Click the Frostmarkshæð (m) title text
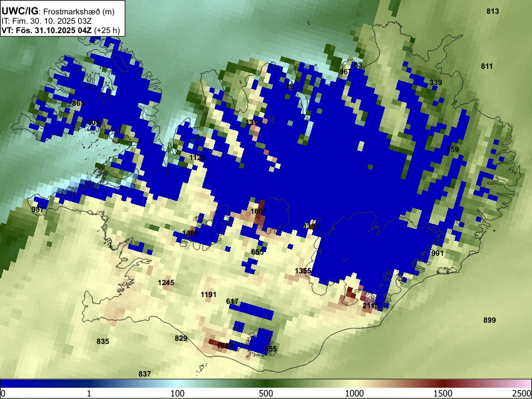The width and height of the screenshot is (532, 399). (79, 11)
